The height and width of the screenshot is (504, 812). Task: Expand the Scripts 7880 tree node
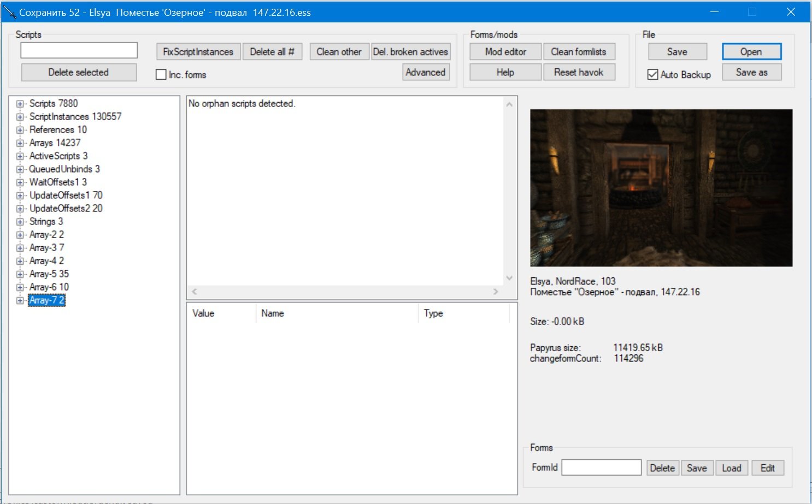click(x=20, y=104)
